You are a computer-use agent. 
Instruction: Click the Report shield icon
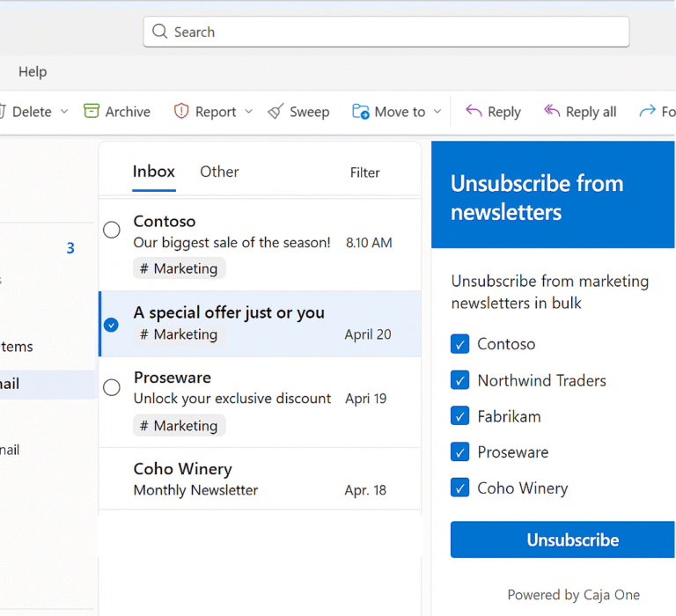click(181, 111)
